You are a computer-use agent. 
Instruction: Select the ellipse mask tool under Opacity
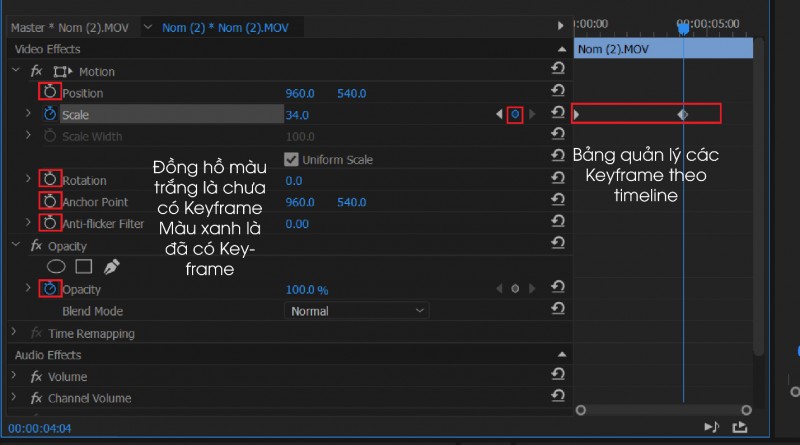[56, 266]
